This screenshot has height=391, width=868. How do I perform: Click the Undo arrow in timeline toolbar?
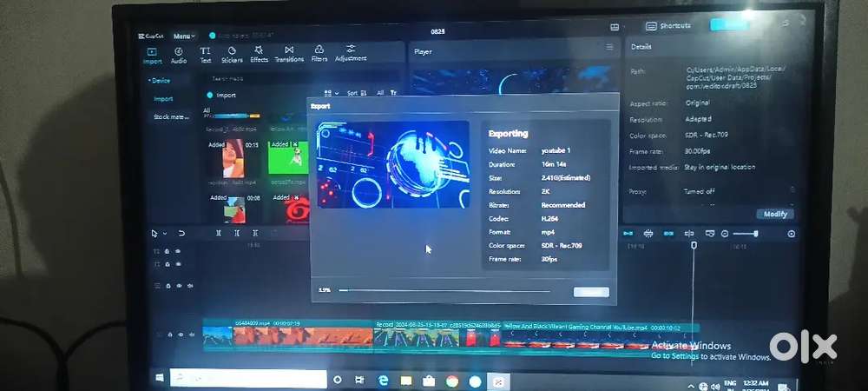pos(181,233)
